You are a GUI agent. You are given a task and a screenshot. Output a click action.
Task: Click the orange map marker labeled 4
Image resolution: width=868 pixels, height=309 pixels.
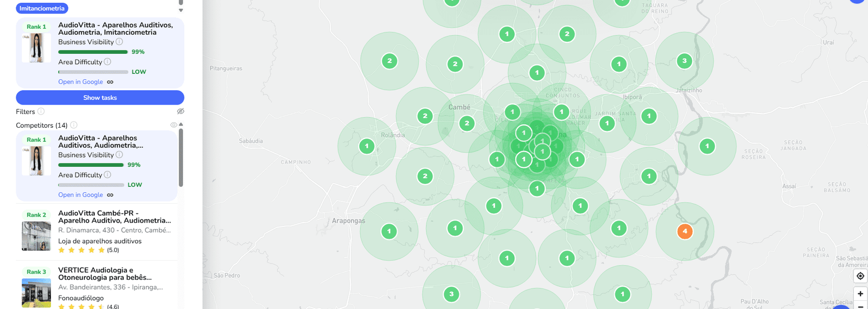(685, 231)
